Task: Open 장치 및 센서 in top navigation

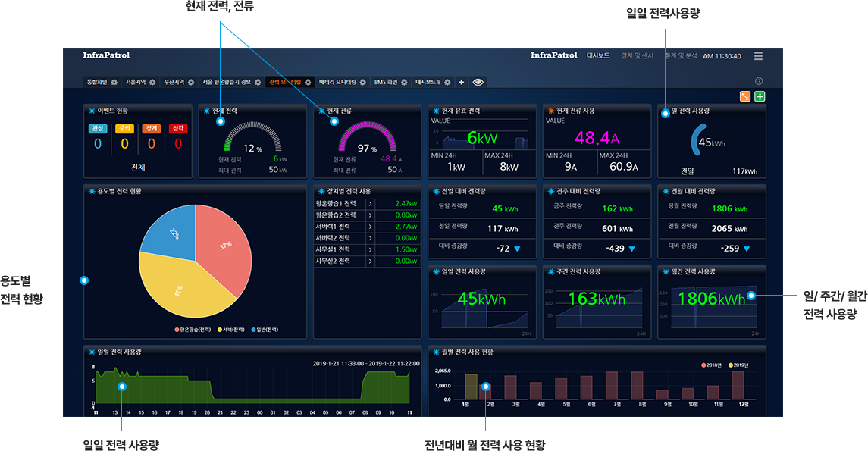Action: point(637,56)
